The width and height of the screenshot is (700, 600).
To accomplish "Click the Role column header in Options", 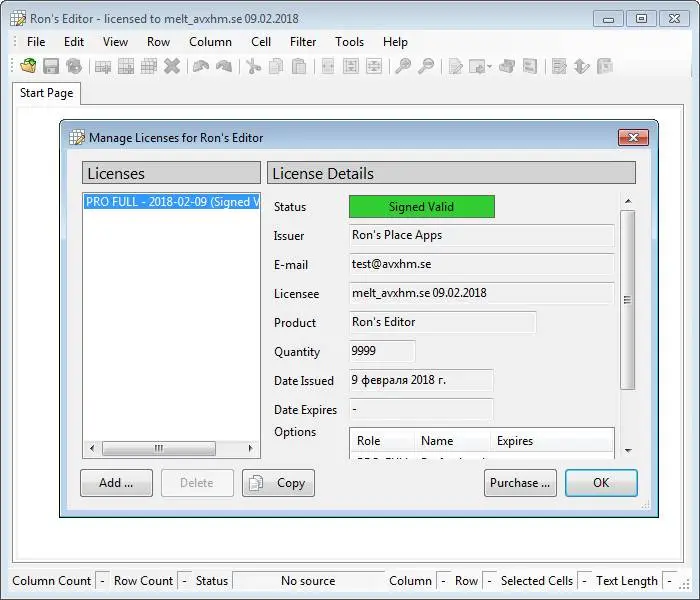I will [383, 441].
